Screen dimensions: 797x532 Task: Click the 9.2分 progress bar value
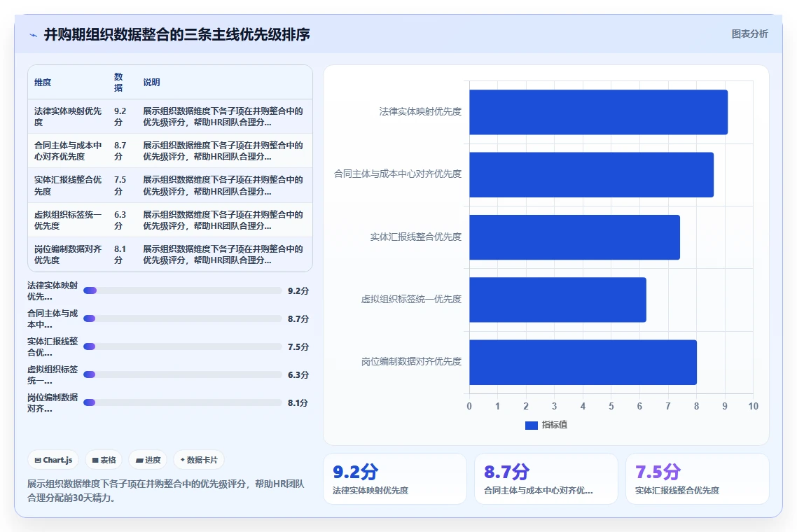click(298, 290)
